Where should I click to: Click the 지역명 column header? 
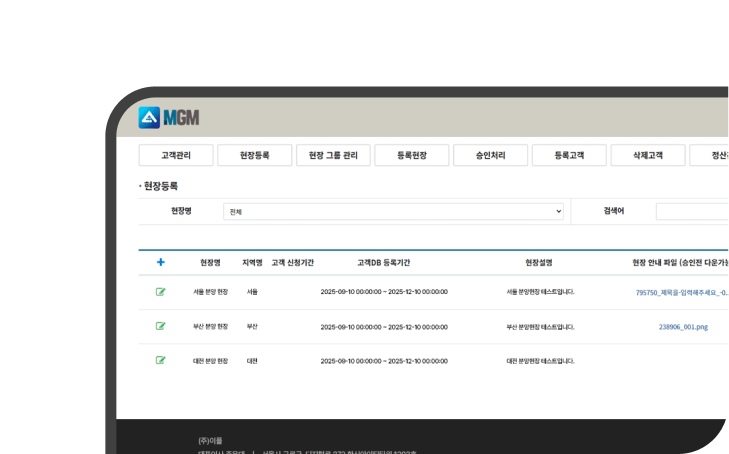pyautogui.click(x=252, y=262)
